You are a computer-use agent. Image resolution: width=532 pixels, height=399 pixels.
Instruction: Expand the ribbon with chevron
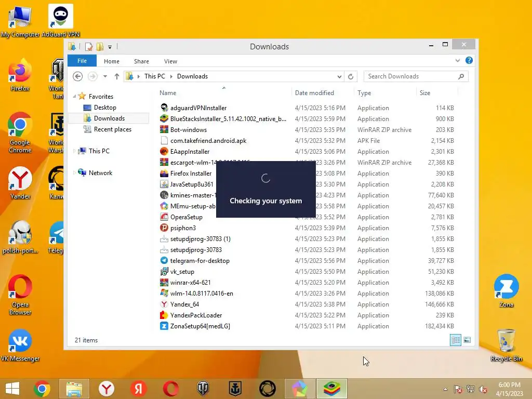pyautogui.click(x=458, y=60)
